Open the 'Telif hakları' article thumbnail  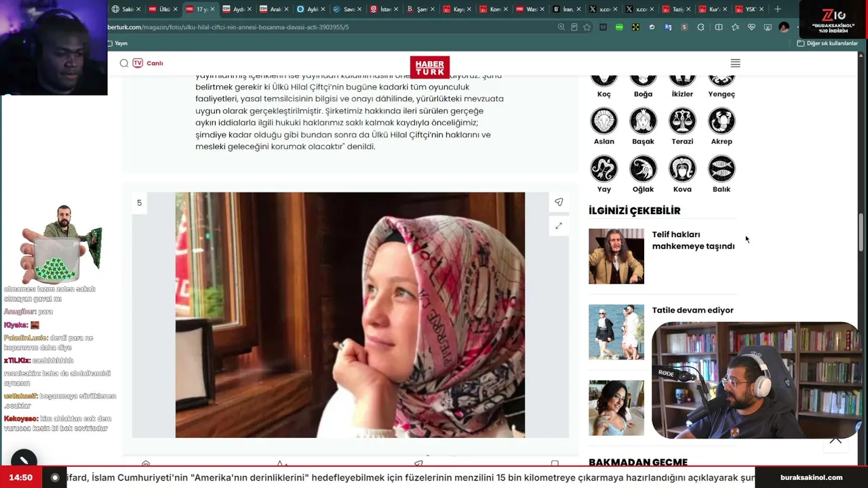coord(616,256)
